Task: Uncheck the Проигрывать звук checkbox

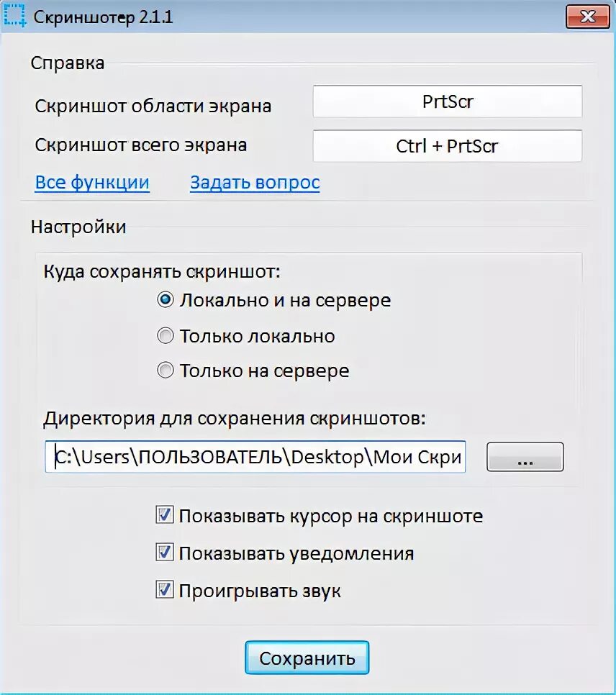Action: pyautogui.click(x=165, y=591)
